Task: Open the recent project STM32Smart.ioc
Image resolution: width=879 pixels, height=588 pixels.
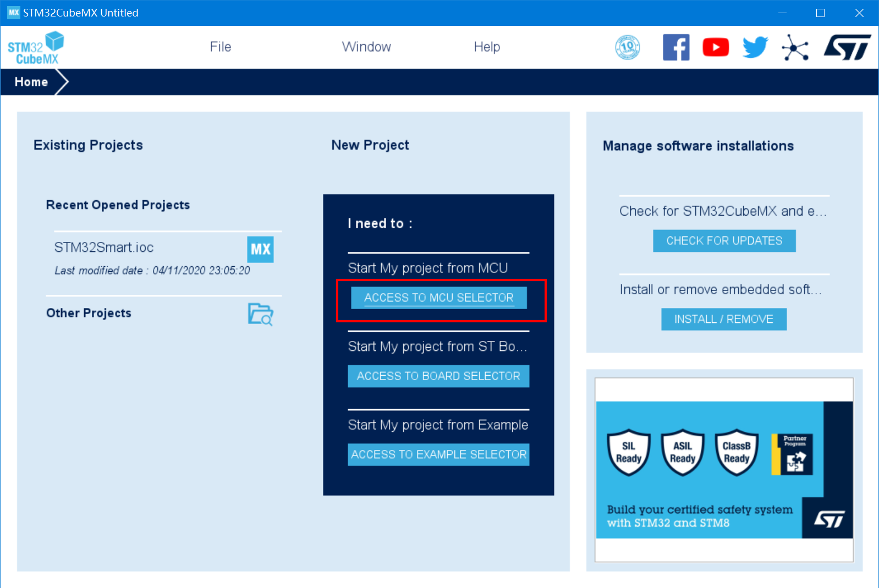Action: (x=104, y=248)
